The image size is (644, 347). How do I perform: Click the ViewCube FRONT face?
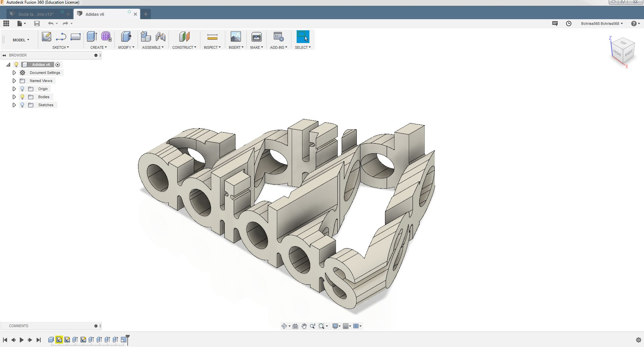point(617,53)
